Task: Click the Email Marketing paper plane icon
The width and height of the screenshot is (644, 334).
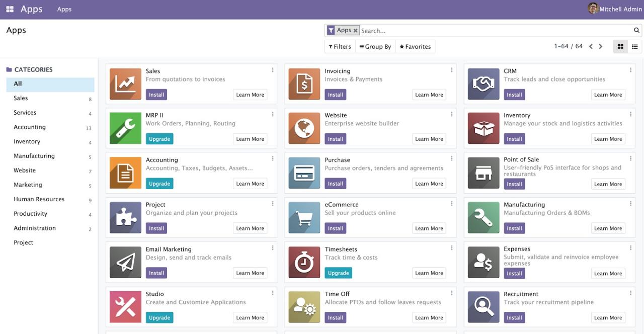Action: pyautogui.click(x=125, y=262)
